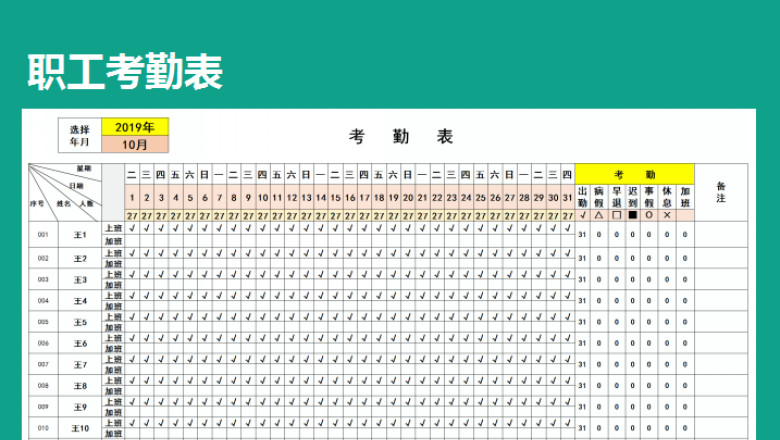Click the 出勤 column header
The width and height of the screenshot is (780, 440).
[x=583, y=197]
